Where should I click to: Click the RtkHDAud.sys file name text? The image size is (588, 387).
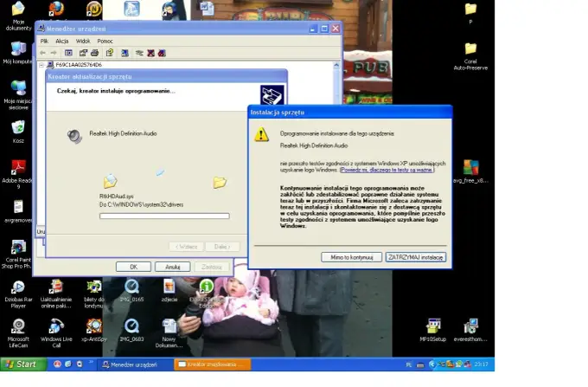[117, 197]
